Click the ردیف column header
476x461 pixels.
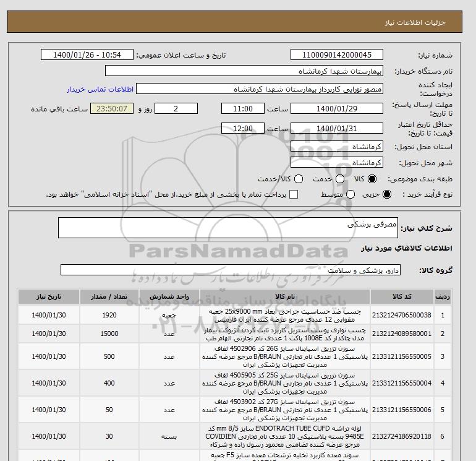pyautogui.click(x=442, y=296)
